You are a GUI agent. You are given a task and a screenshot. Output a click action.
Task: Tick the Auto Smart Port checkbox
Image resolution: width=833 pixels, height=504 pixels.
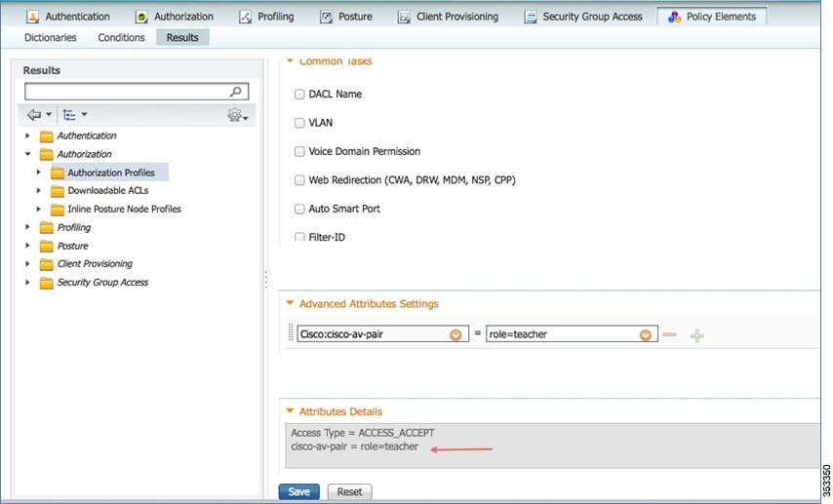click(x=299, y=209)
